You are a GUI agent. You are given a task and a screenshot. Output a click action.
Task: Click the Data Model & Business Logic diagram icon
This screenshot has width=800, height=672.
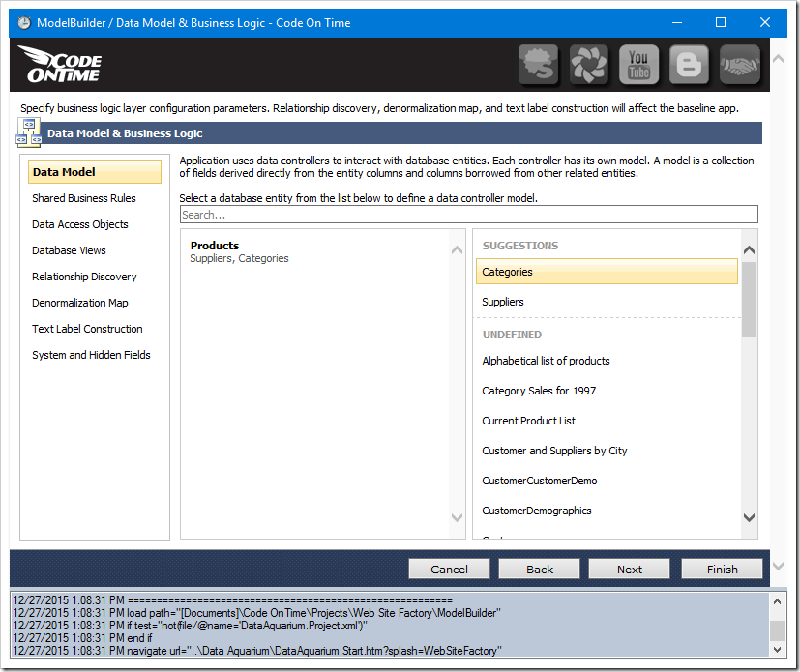pyautogui.click(x=29, y=132)
